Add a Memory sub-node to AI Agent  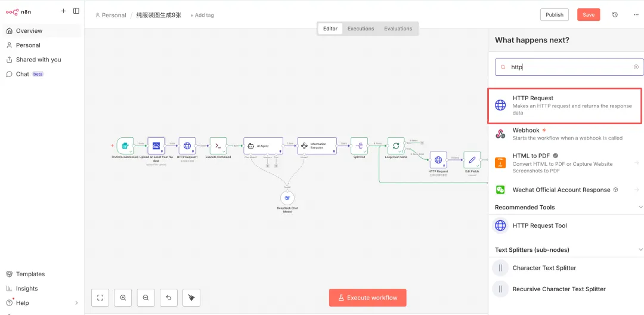[x=267, y=165]
